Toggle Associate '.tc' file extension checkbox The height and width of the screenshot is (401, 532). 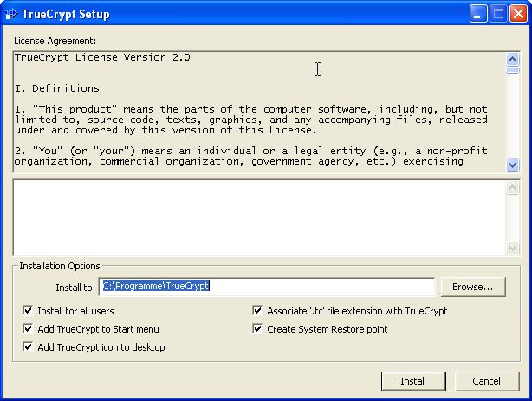257,310
